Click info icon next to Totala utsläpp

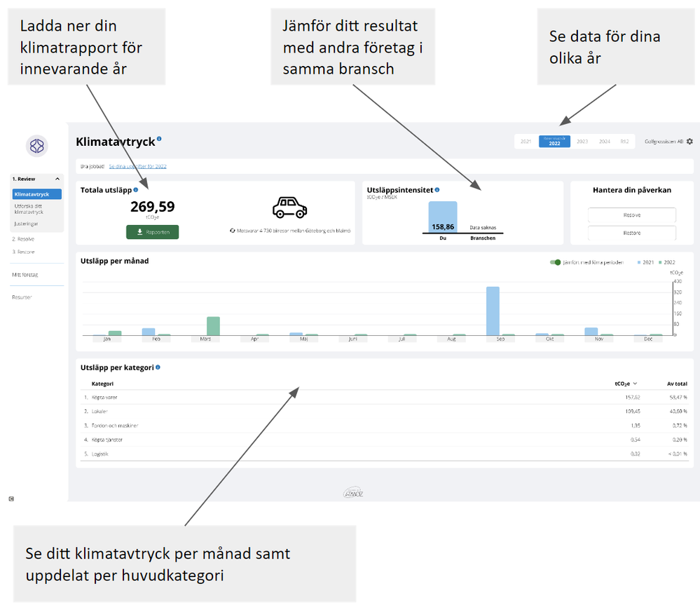pyautogui.click(x=136, y=190)
